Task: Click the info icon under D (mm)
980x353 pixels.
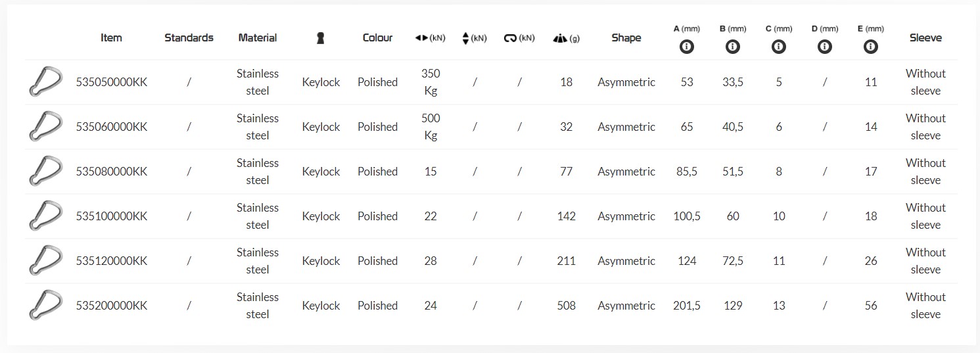Action: tap(825, 47)
